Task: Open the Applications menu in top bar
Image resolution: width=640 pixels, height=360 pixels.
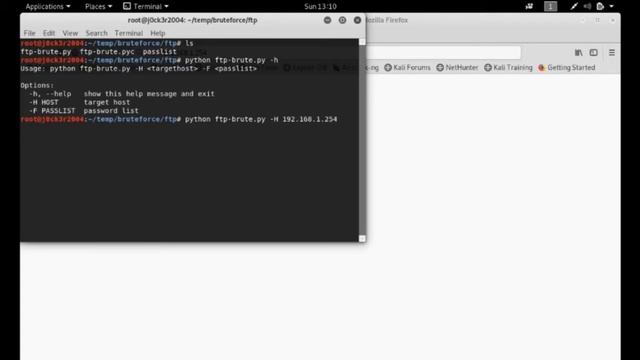Action: pyautogui.click(x=48, y=7)
